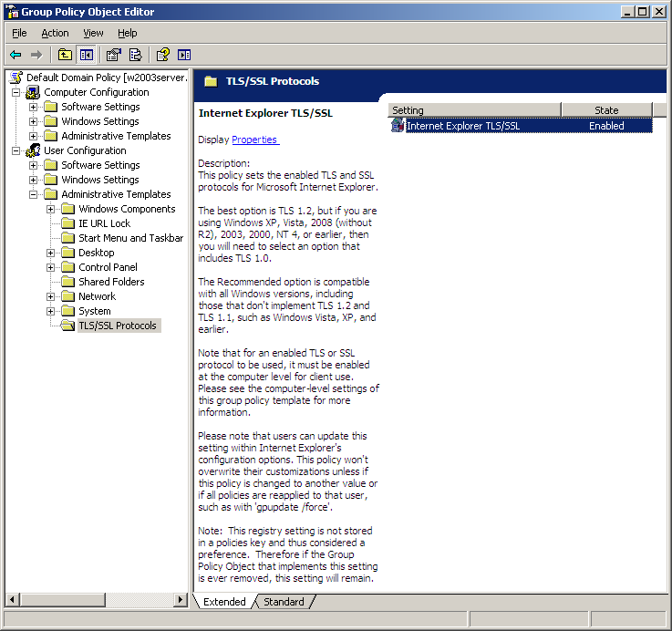Click the Shared Folders folder icon
This screenshot has width=672, height=631.
click(67, 282)
